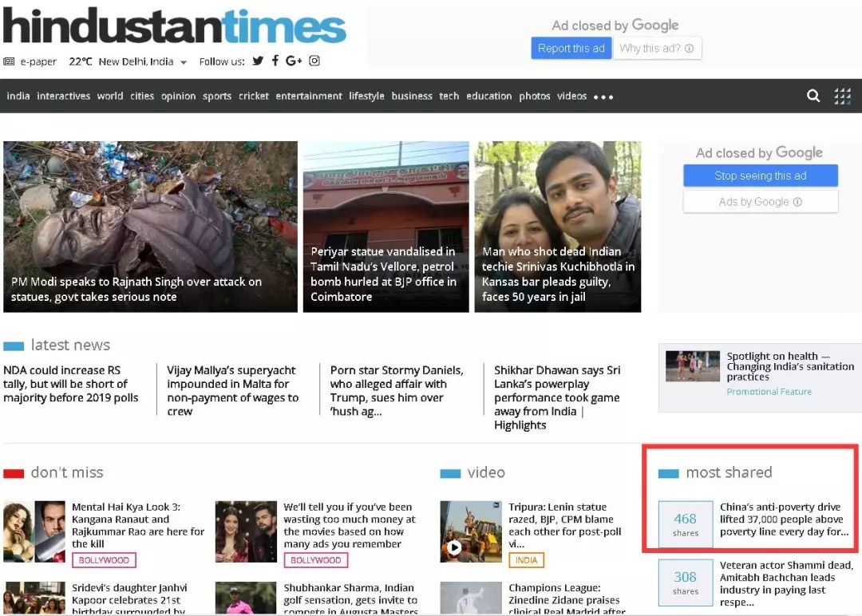Expand the New Delhi location dropdown
The image size is (862, 616).
[x=184, y=62]
